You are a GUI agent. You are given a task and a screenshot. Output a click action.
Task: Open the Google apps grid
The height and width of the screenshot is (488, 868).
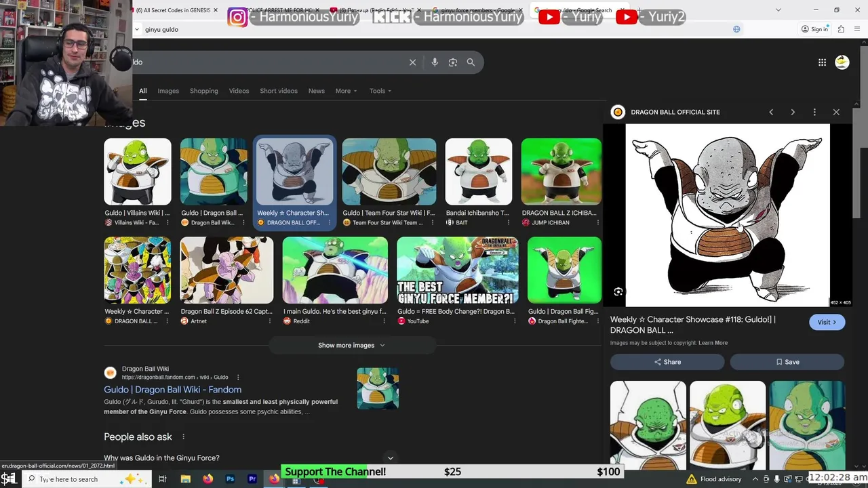tap(822, 62)
